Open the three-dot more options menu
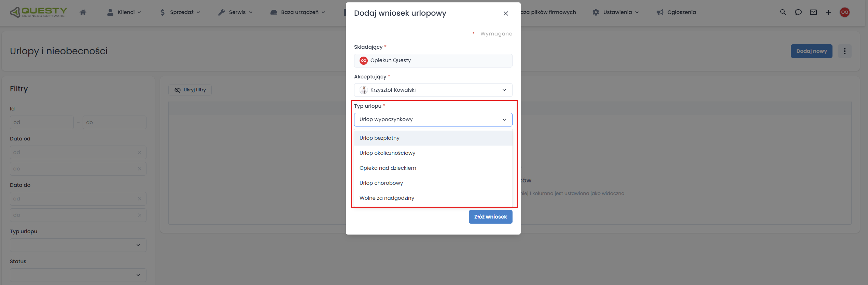 click(x=845, y=51)
